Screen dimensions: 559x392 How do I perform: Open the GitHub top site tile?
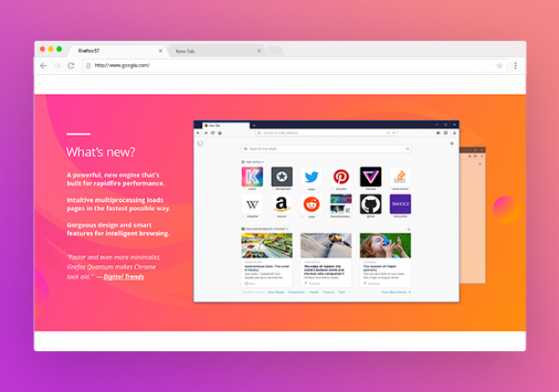[x=370, y=204]
